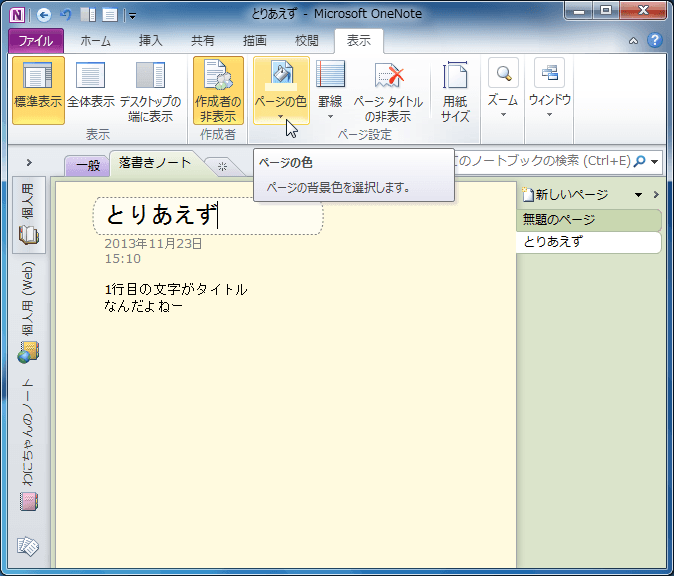Click the page title field とりあえず
This screenshot has width=674, height=576.
[208, 216]
